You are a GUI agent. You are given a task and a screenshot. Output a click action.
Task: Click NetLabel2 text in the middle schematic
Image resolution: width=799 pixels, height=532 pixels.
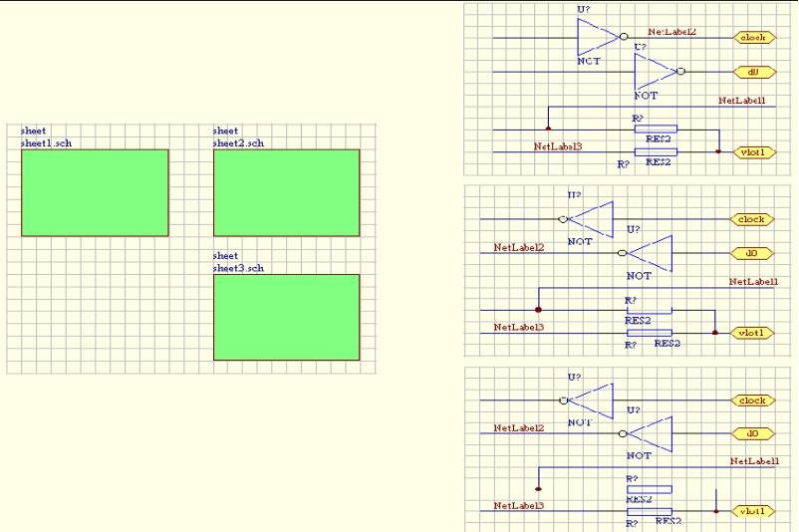pos(519,247)
